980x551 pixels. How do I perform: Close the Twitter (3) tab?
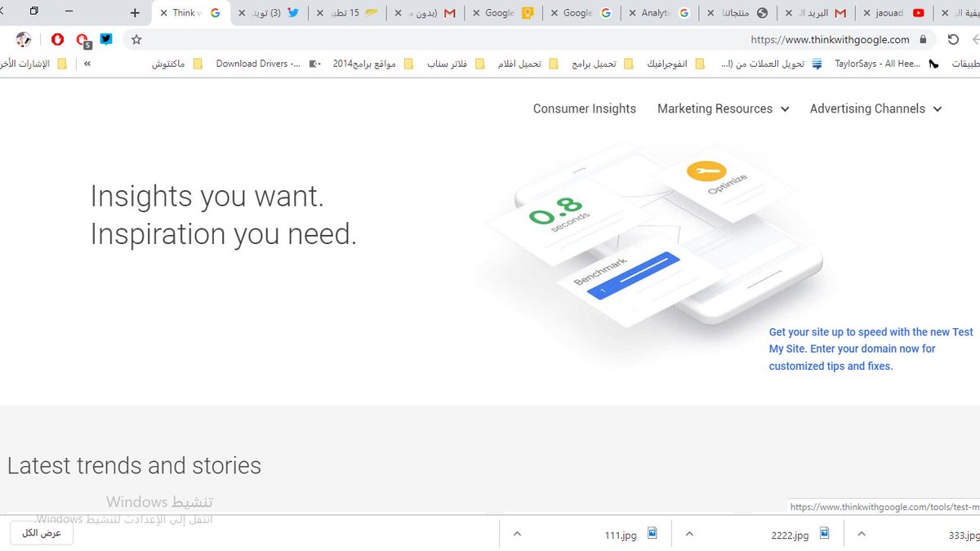coord(242,13)
